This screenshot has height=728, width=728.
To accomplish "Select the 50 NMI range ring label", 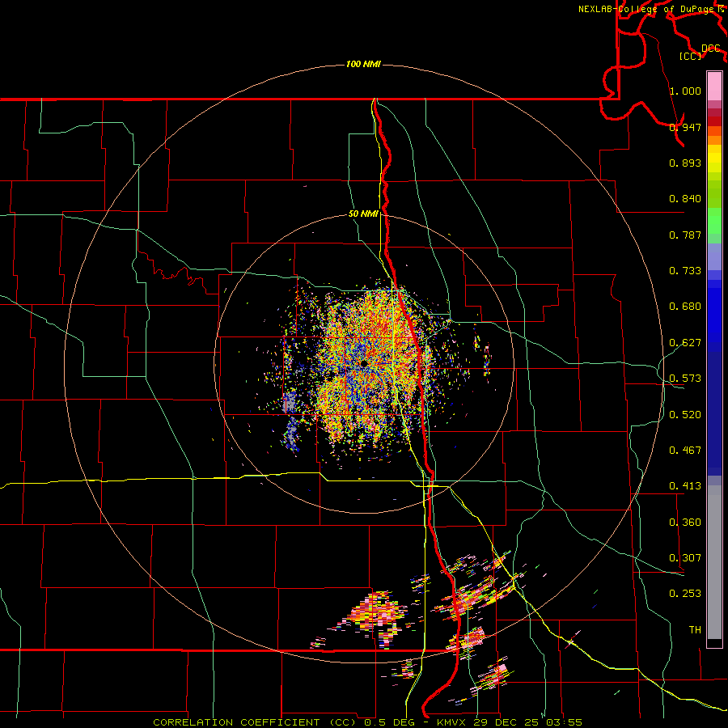I will point(363,214).
